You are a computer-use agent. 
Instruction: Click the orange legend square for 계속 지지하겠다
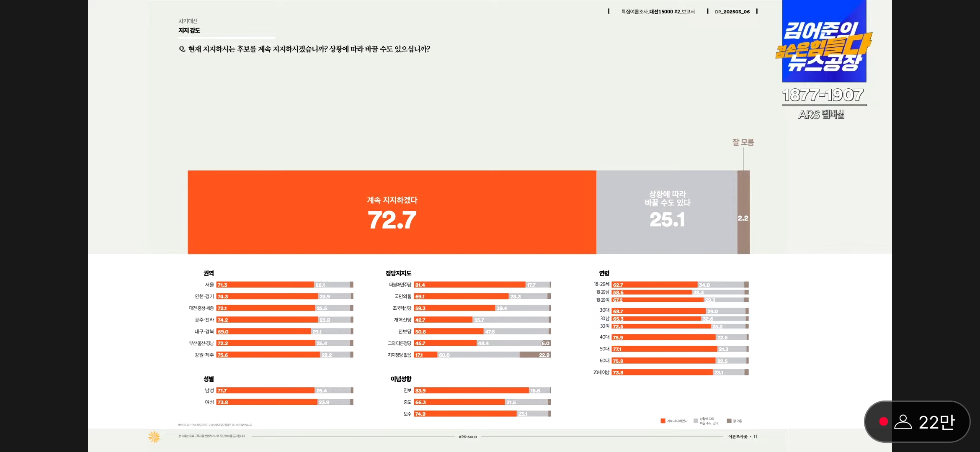(x=663, y=421)
